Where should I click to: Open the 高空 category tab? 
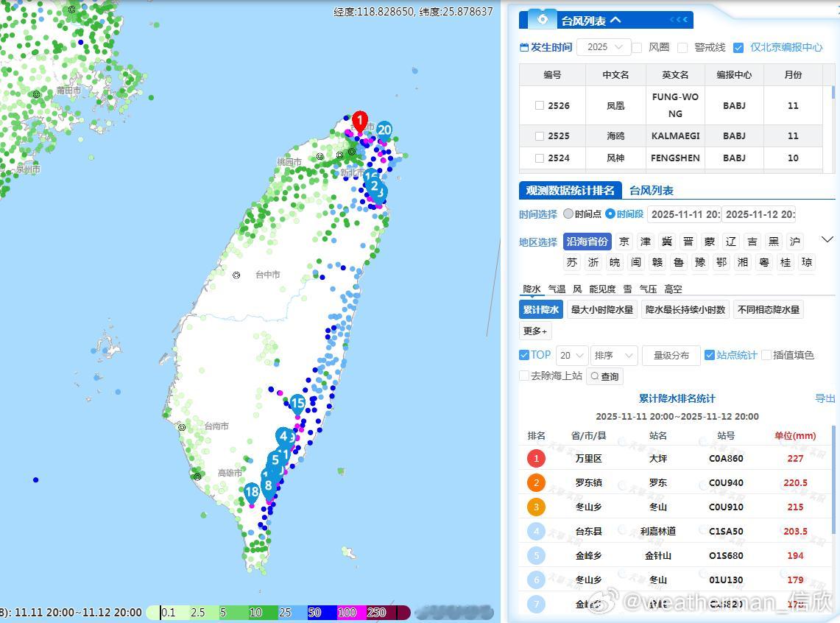click(673, 289)
